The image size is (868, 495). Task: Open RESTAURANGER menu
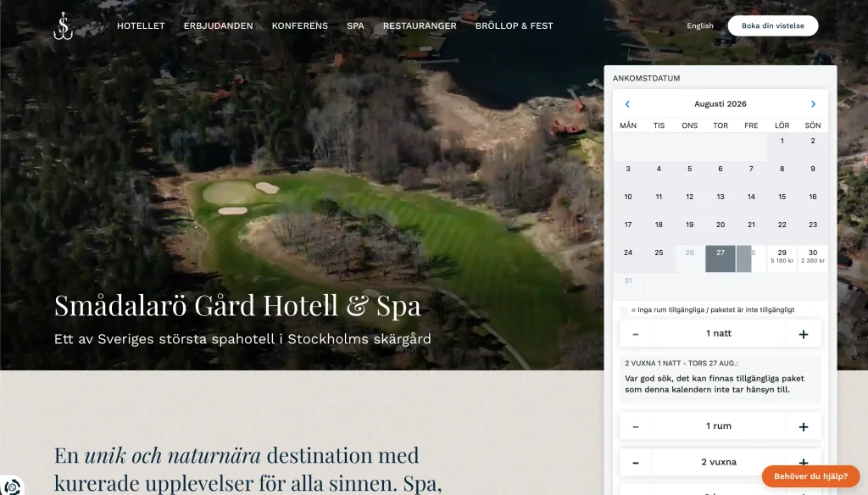click(x=420, y=26)
